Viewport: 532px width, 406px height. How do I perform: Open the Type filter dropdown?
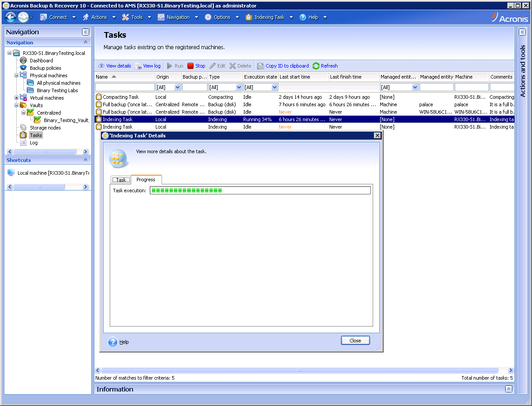click(239, 87)
